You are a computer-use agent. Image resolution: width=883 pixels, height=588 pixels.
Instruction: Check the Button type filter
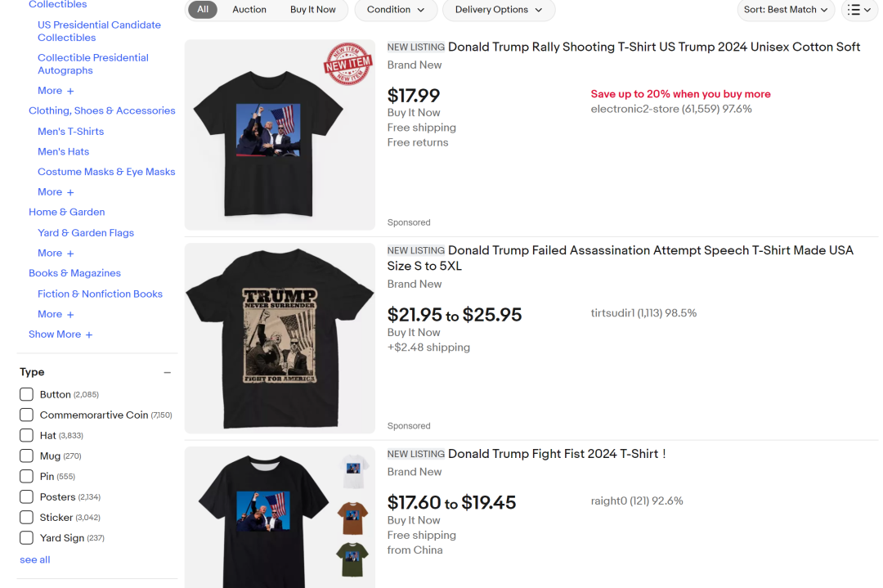[x=27, y=394]
